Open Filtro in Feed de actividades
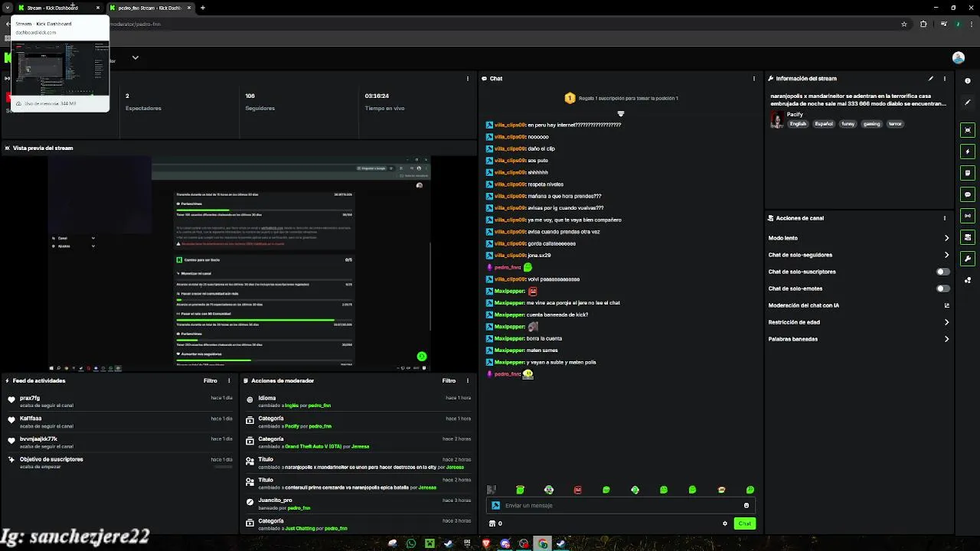 (211, 380)
